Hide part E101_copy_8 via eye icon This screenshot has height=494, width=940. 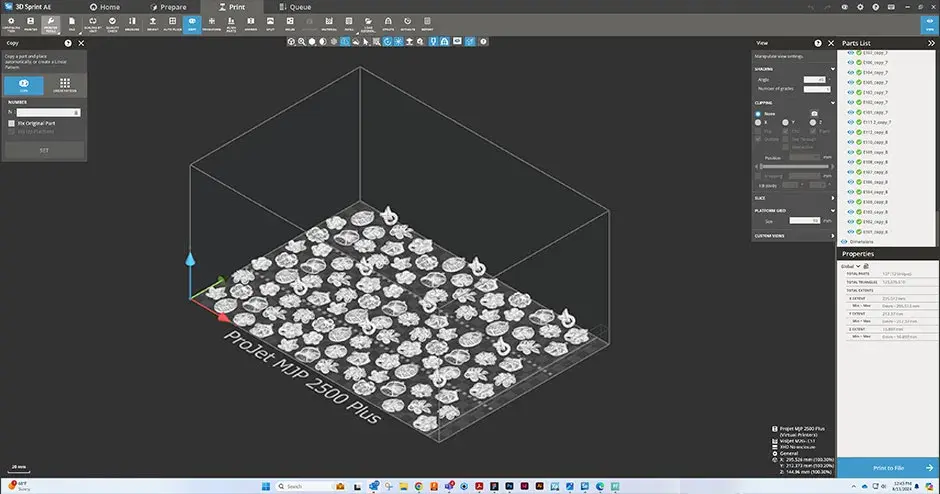851,231
